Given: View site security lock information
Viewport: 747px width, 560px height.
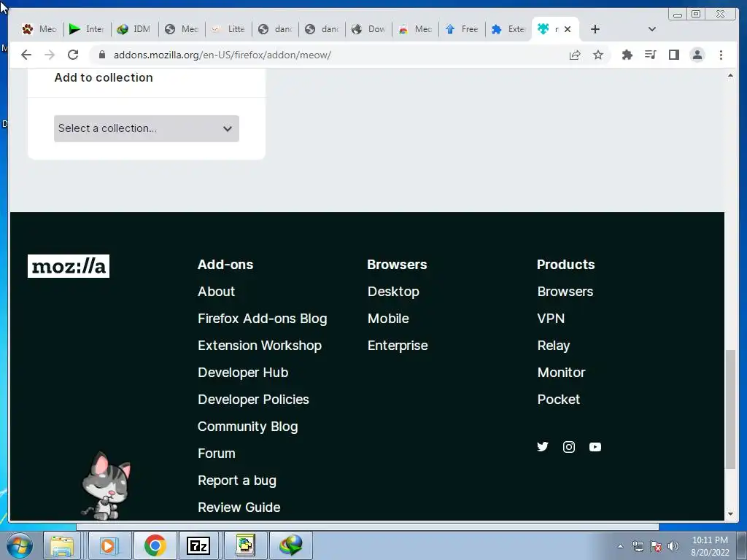Looking at the screenshot, I should pos(101,55).
